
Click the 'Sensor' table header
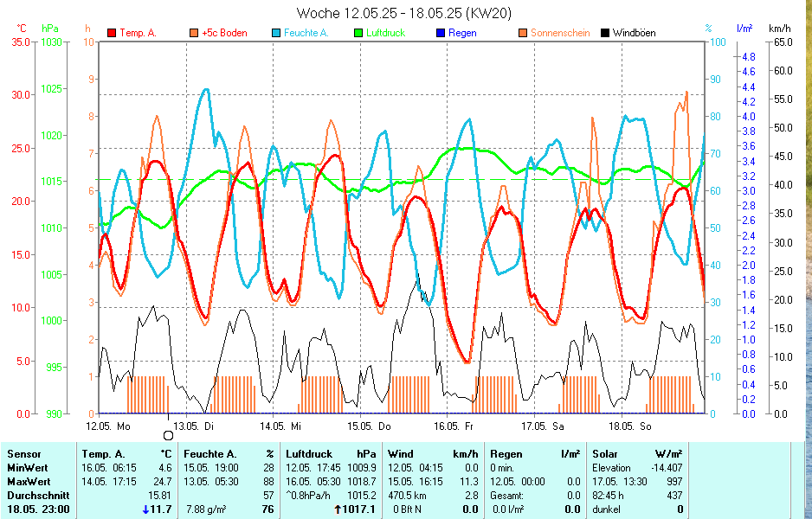click(x=24, y=454)
